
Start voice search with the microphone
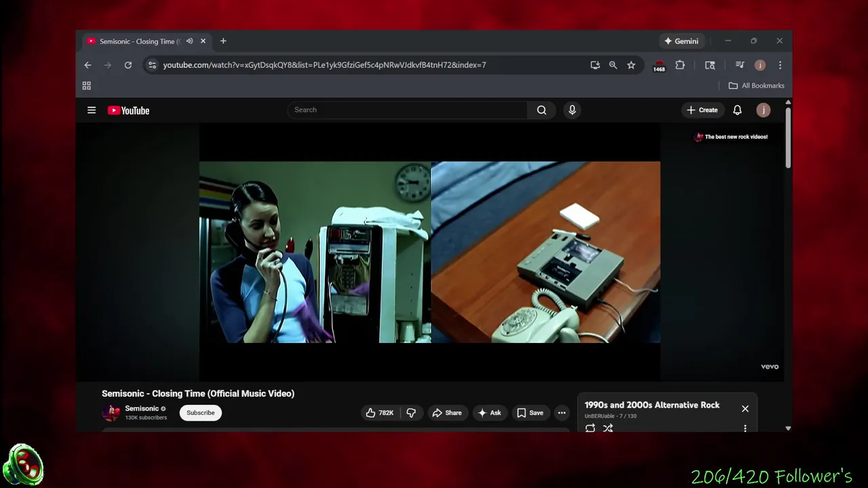(x=572, y=110)
